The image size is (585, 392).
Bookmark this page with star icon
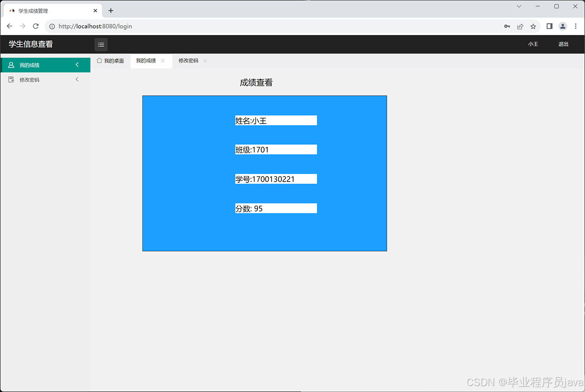533,26
